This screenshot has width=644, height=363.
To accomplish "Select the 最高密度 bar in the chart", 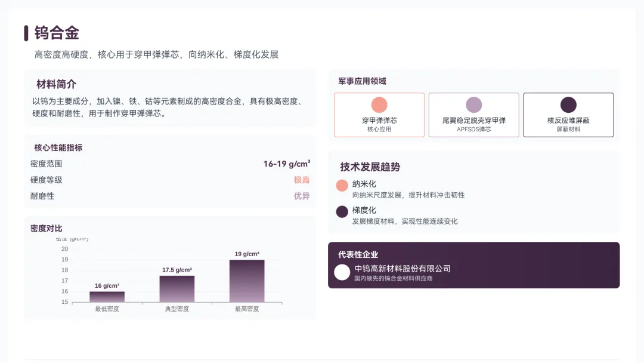I will point(247,281).
